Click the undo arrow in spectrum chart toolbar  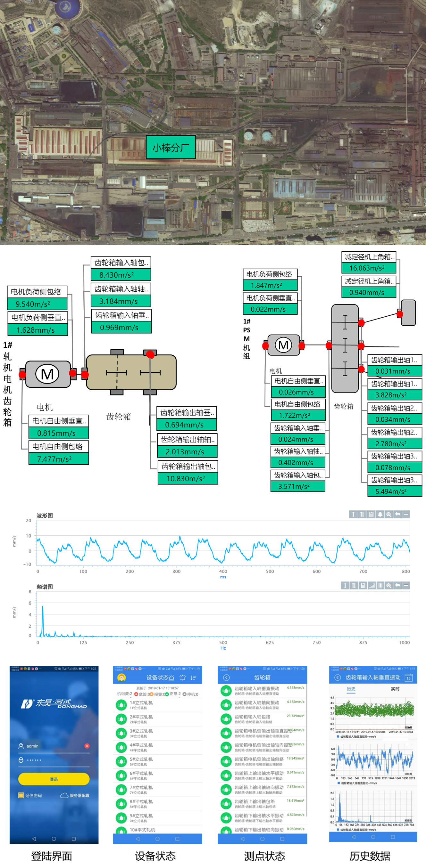point(397,585)
